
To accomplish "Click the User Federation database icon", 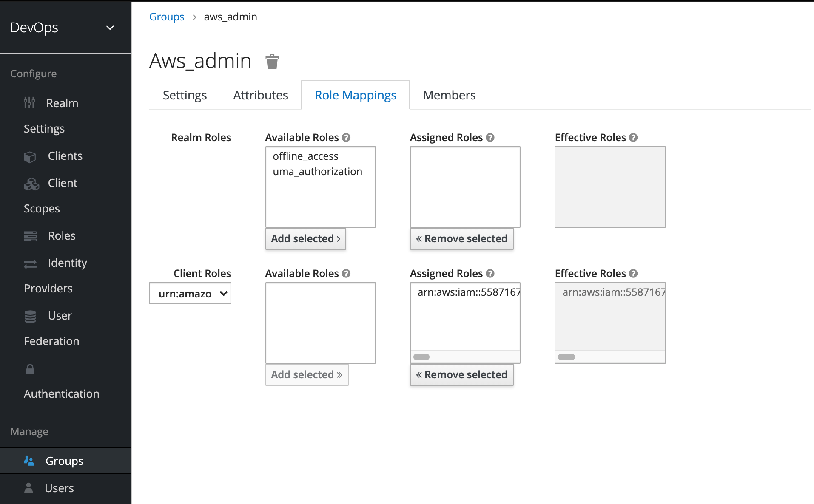I will click(30, 317).
